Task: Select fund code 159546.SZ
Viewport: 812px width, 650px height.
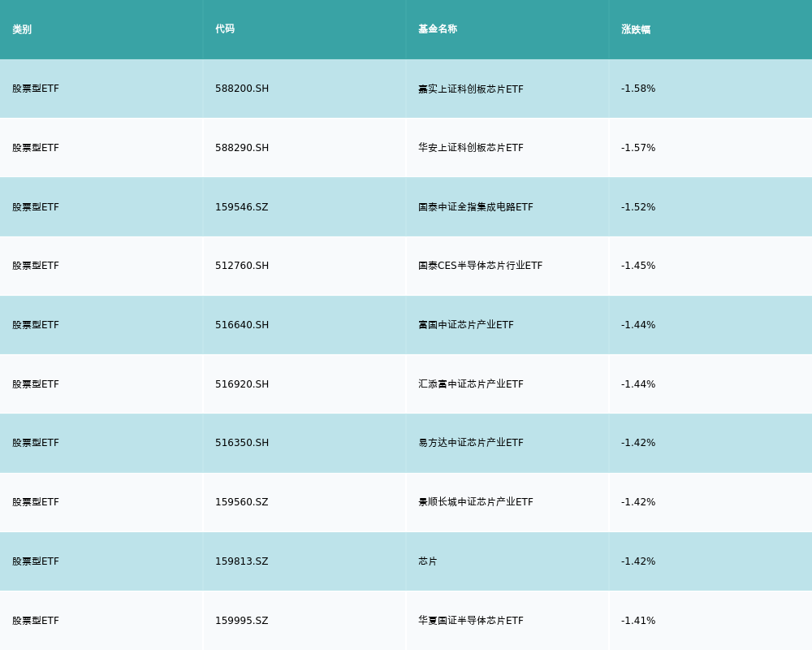Action: (x=242, y=207)
